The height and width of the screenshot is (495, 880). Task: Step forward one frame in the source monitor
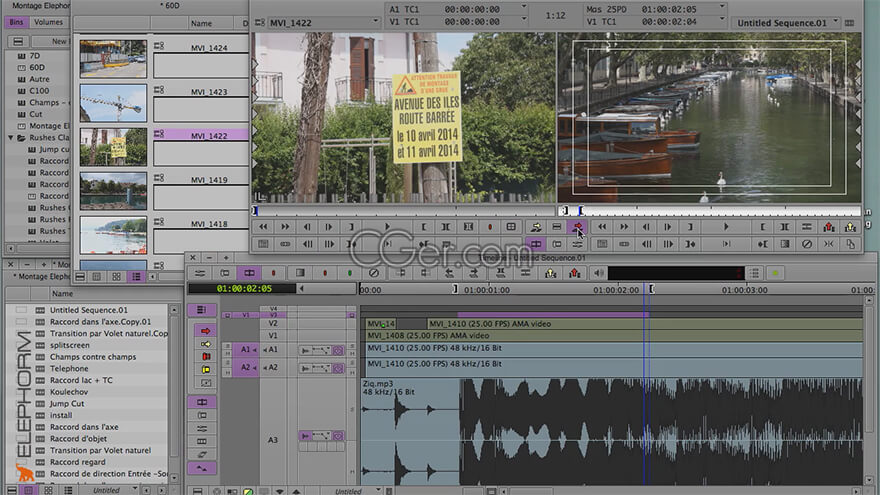[x=329, y=227]
